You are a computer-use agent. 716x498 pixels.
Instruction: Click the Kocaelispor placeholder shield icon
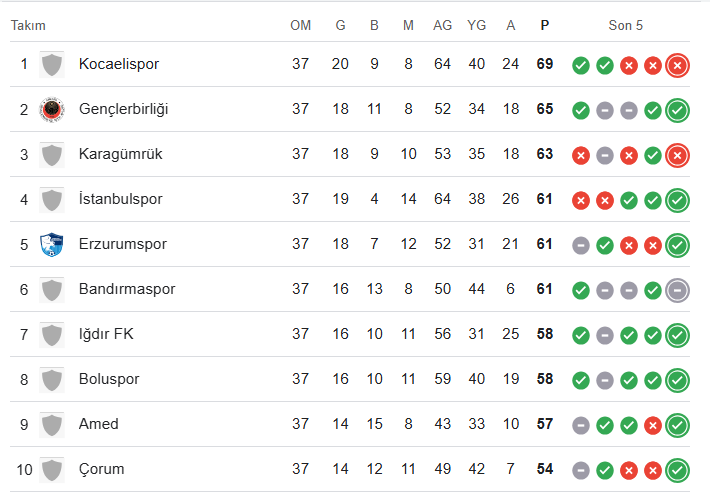(52, 64)
